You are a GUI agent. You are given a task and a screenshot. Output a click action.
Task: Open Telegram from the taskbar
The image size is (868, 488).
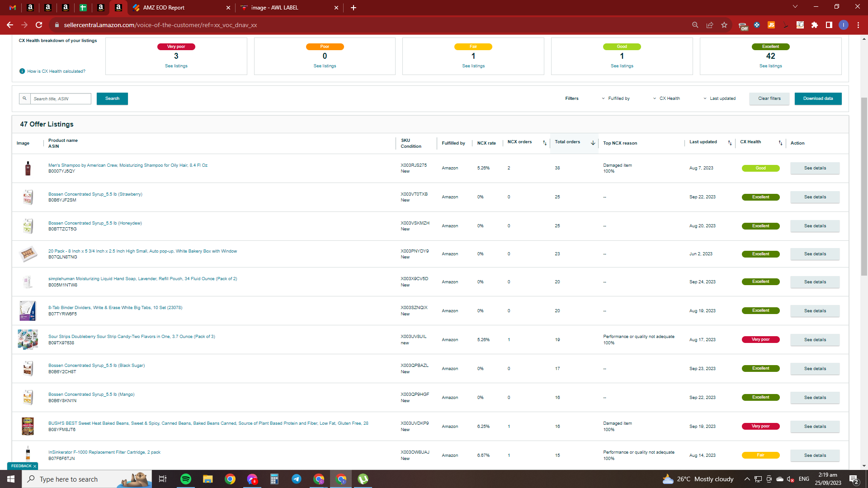click(x=297, y=479)
